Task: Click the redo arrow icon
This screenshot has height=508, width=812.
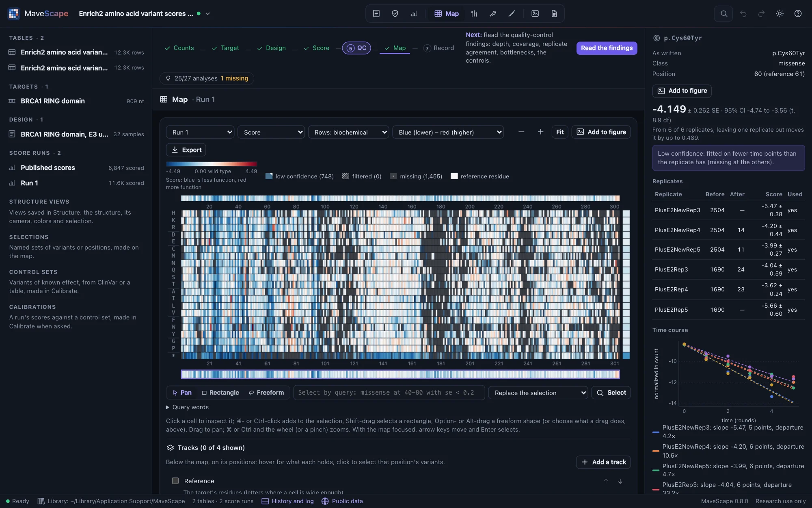Action: pos(761,13)
